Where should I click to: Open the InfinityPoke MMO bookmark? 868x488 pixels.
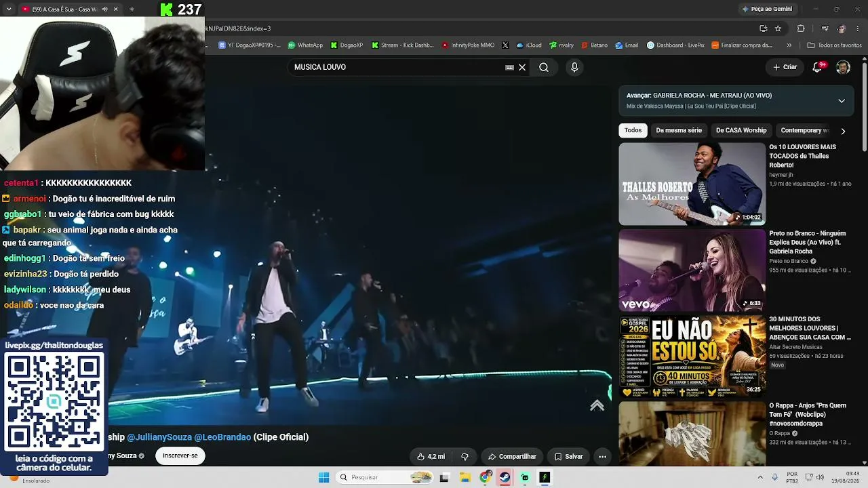468,45
